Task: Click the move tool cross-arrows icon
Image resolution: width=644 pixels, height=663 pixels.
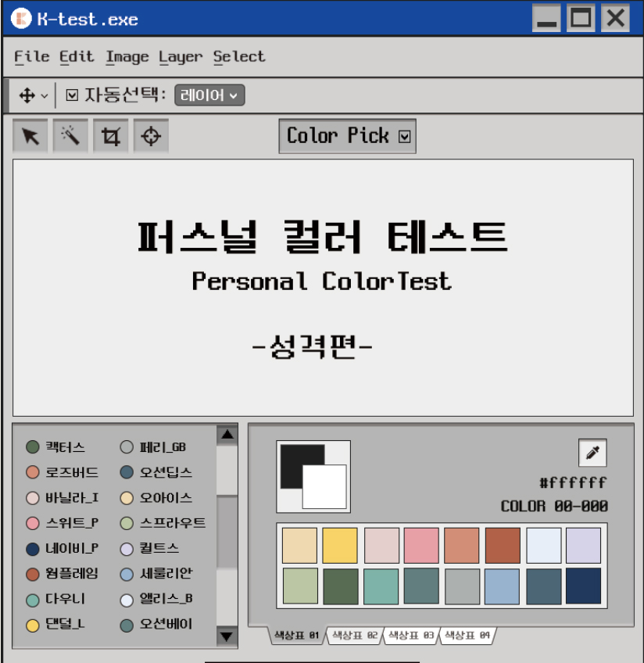Action: (27, 95)
